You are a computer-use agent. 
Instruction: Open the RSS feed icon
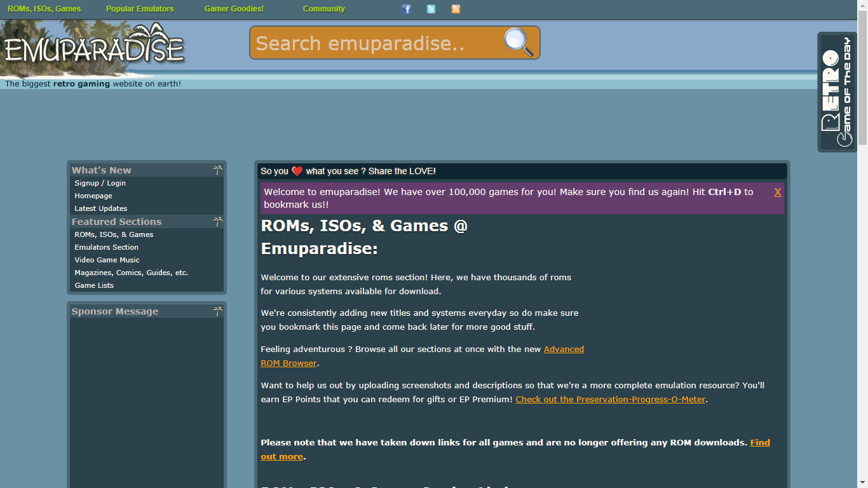point(456,9)
